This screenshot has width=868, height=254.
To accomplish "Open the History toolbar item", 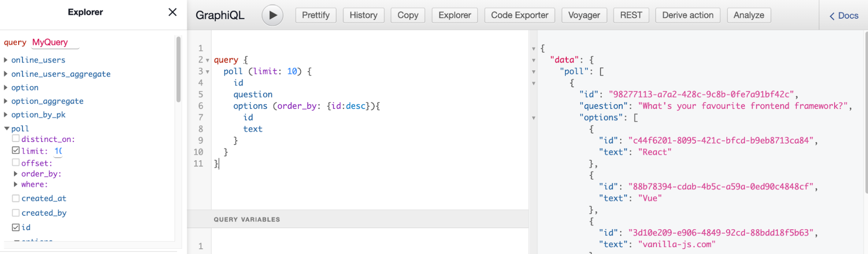I will [363, 15].
